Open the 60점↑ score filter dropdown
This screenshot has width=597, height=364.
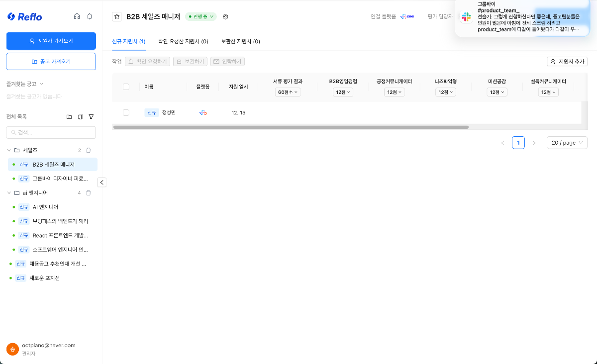(x=288, y=91)
